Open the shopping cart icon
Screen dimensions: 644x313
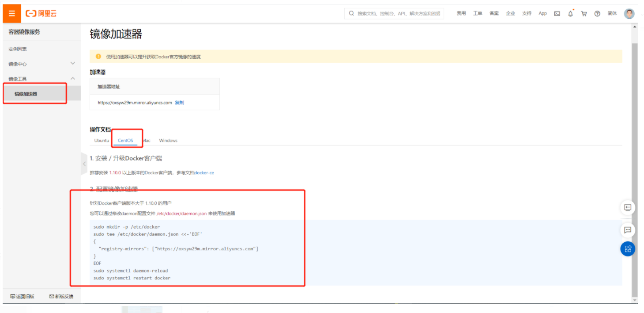tap(584, 14)
